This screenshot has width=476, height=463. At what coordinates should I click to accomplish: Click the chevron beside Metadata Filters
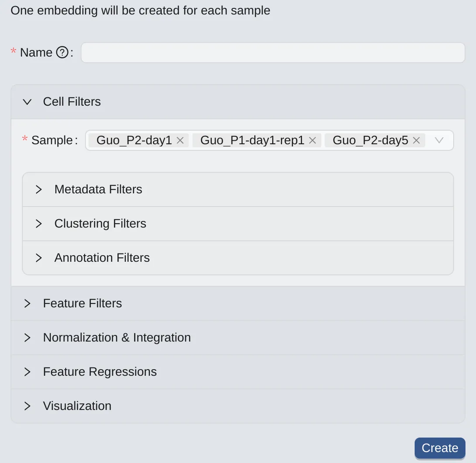coord(39,189)
